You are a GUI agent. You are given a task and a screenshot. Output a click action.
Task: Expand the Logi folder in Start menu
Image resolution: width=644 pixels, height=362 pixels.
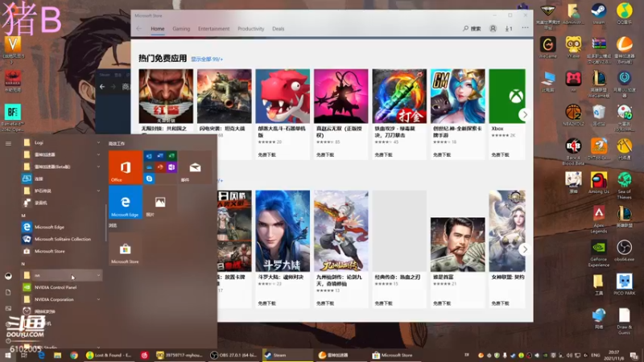click(62, 142)
